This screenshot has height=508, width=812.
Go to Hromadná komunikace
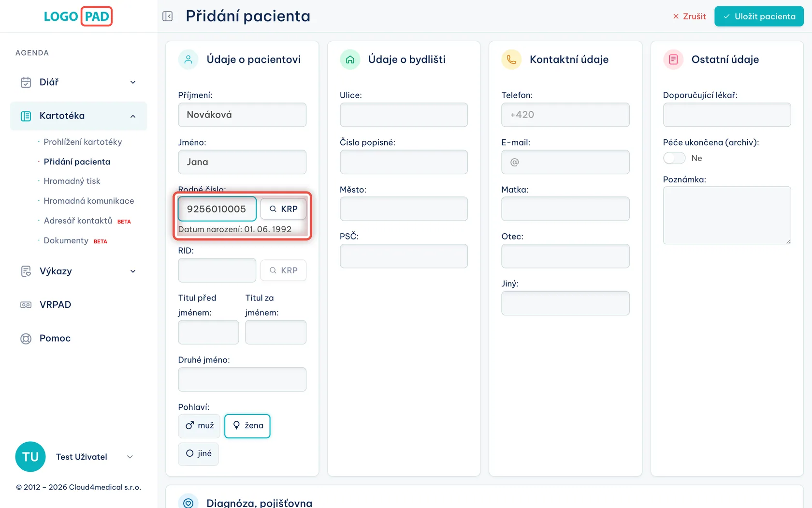[89, 201]
